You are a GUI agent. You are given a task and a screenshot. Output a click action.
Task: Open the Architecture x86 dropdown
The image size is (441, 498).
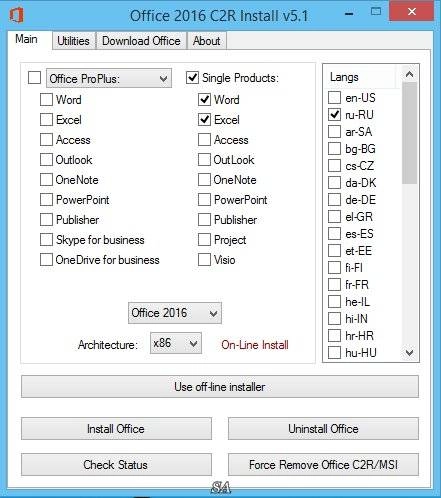tap(176, 343)
